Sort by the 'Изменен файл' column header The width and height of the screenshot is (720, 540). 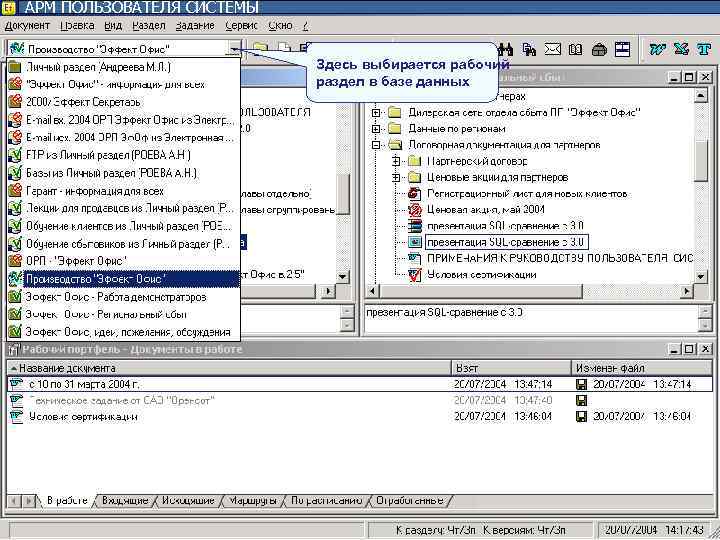[x=642, y=368]
